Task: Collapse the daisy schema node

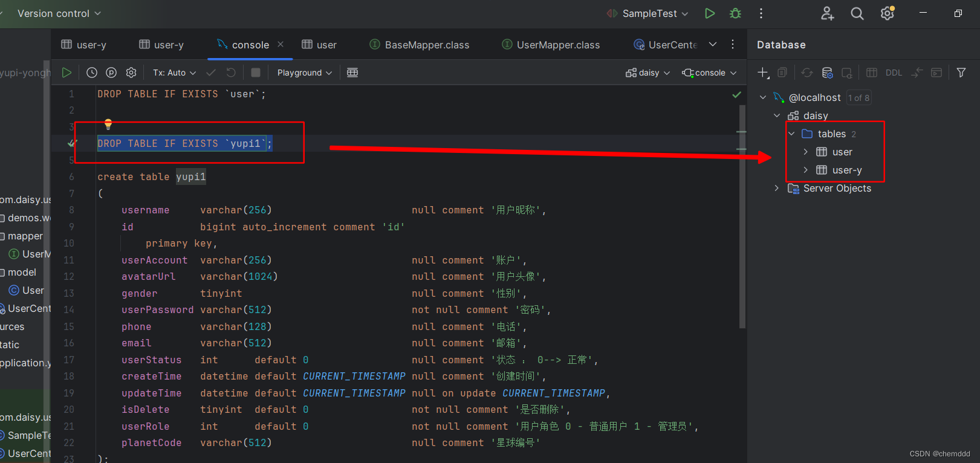Action: tap(777, 115)
